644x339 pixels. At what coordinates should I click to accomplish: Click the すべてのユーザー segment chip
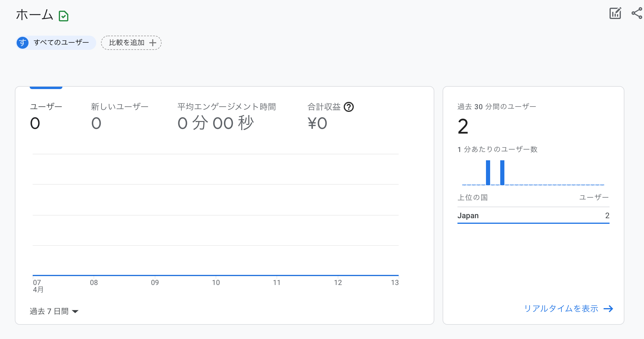(x=56, y=43)
